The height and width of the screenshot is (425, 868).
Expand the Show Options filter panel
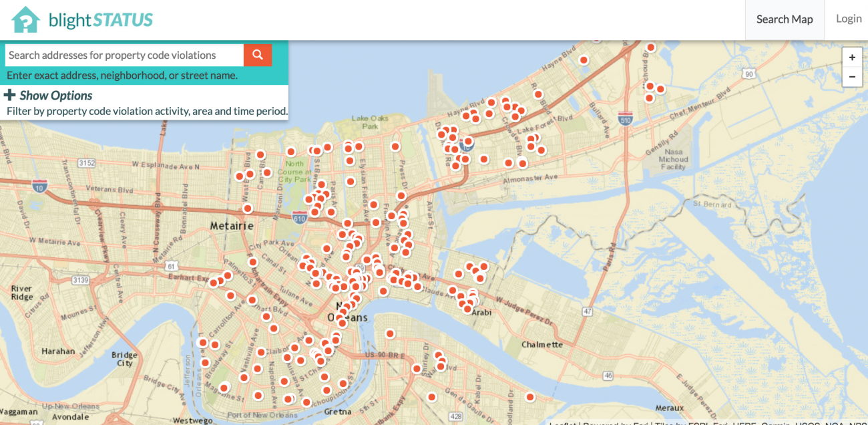click(56, 95)
